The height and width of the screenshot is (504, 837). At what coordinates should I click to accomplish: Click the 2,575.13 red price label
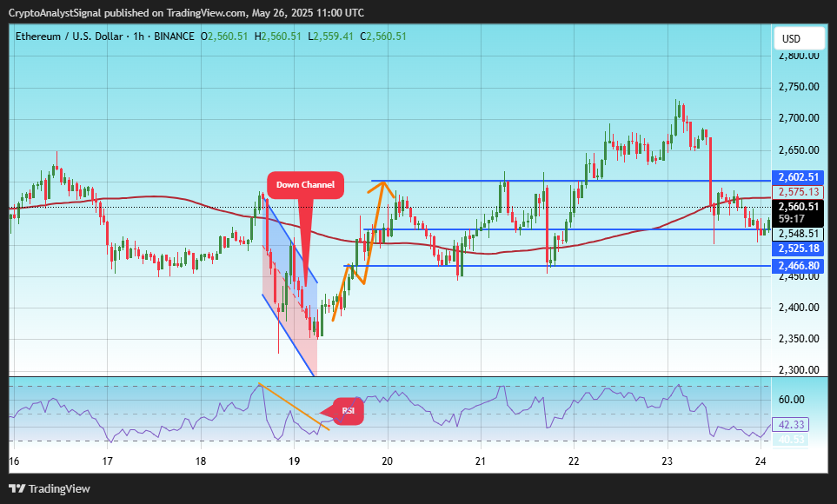click(798, 192)
